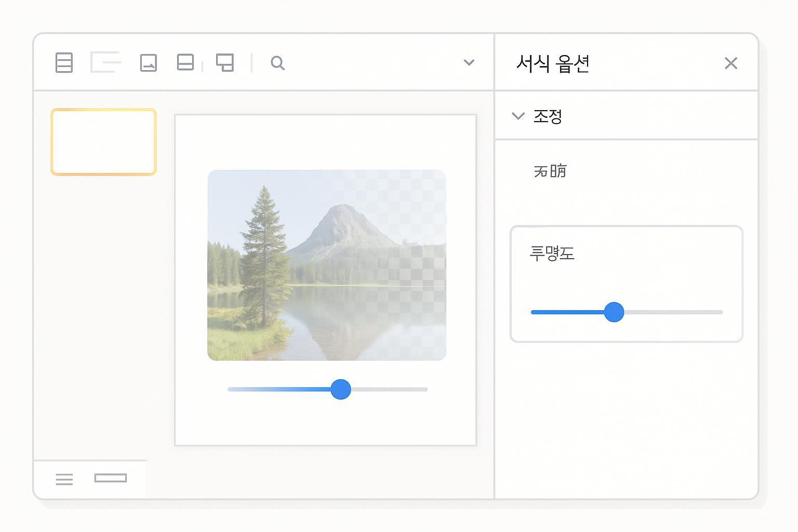Click the 투명도 slider handle
The width and height of the screenshot is (798, 532).
[x=614, y=312]
